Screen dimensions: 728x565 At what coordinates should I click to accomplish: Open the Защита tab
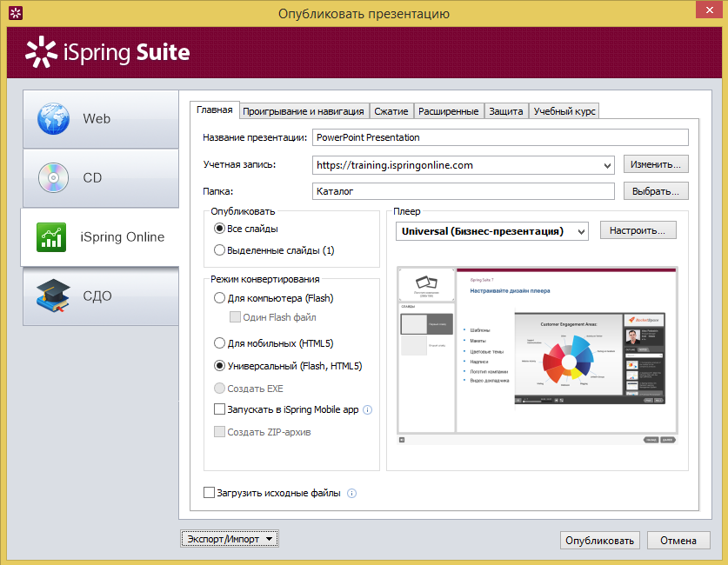(x=505, y=111)
